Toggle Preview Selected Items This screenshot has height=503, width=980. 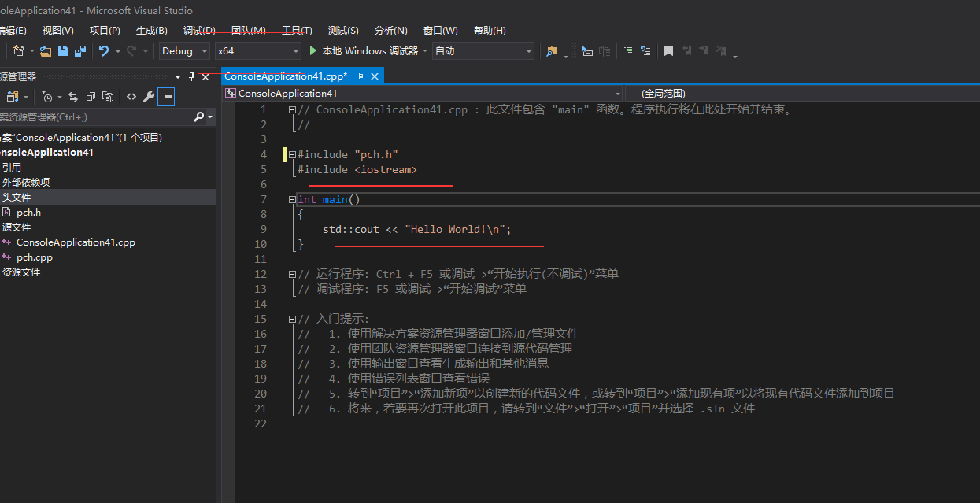click(166, 96)
